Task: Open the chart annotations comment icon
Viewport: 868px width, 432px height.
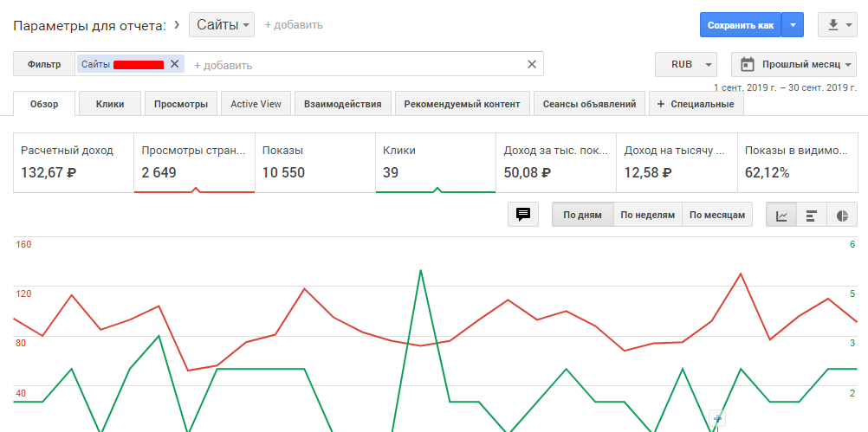Action: coord(523,215)
